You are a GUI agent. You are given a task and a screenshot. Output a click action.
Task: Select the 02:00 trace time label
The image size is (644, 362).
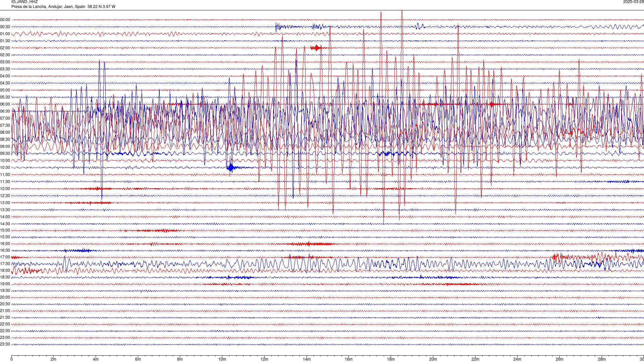pyautogui.click(x=5, y=48)
